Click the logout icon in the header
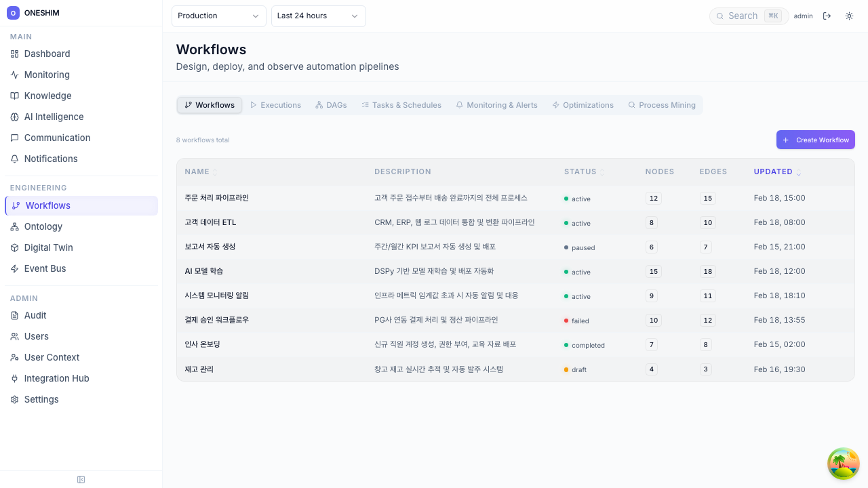Viewport: 868px width, 488px height. click(827, 16)
